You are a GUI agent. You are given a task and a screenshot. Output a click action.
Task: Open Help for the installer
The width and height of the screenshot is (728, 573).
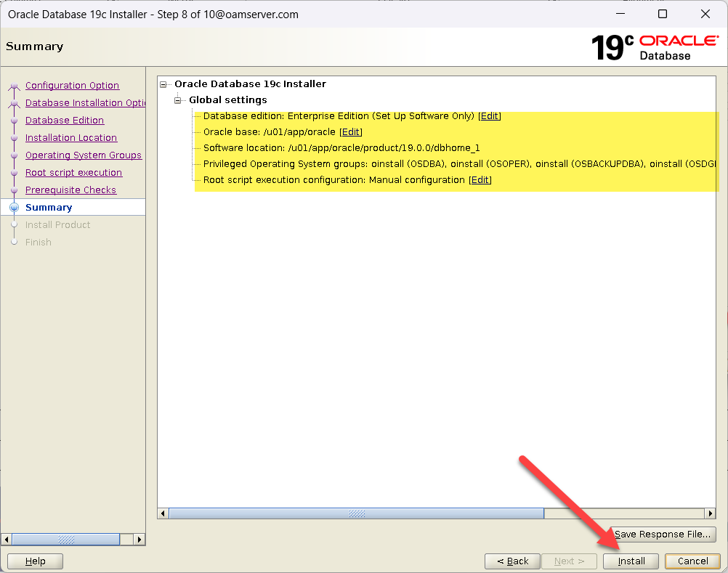click(36, 561)
